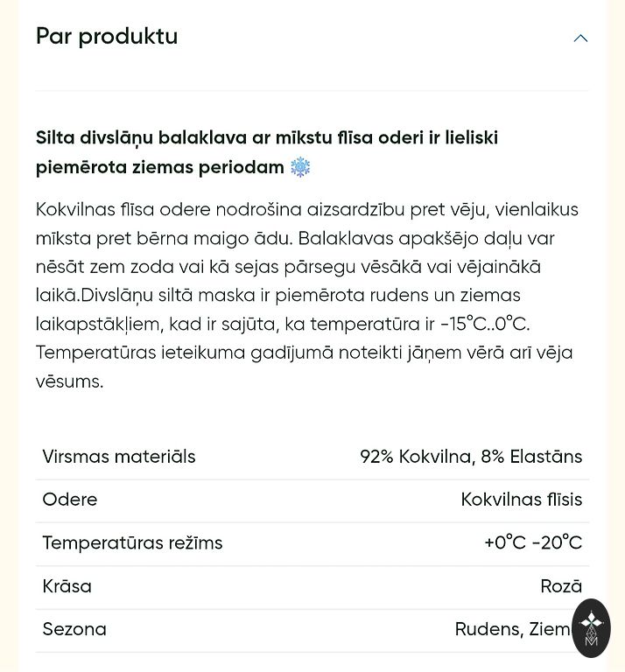The height and width of the screenshot is (672, 625).
Task: Click the -15°C..0°C temperature text
Action: click(x=484, y=325)
